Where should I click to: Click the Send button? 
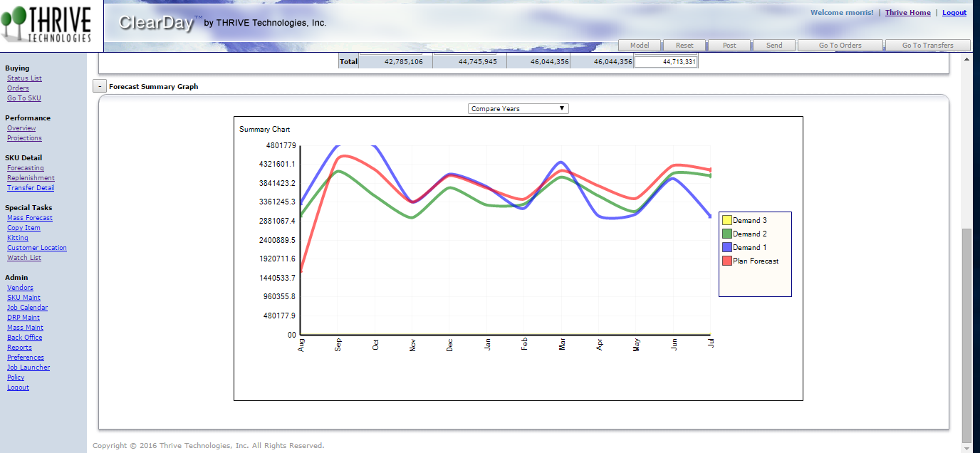(x=774, y=45)
